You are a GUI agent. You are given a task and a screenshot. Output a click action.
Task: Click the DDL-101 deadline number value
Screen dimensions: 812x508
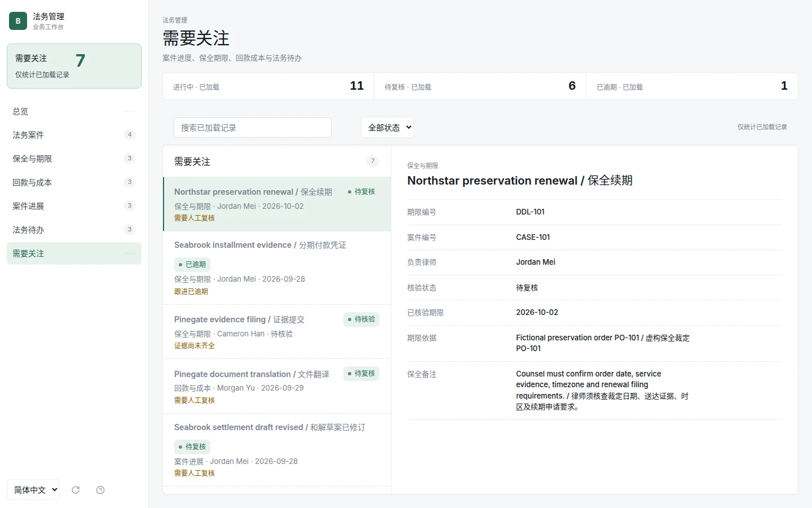[x=530, y=212]
